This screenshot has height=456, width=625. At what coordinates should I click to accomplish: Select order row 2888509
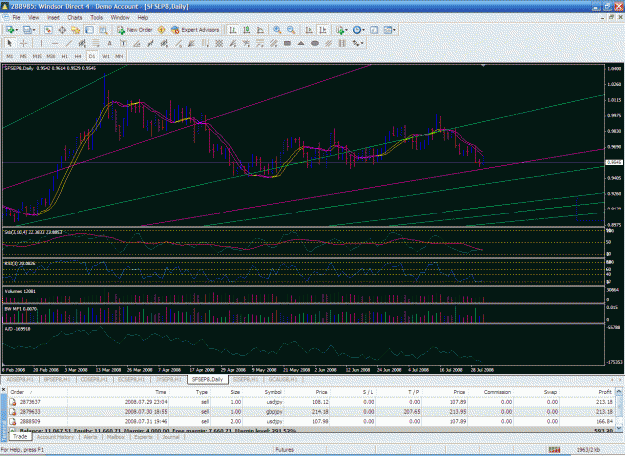coord(312,421)
